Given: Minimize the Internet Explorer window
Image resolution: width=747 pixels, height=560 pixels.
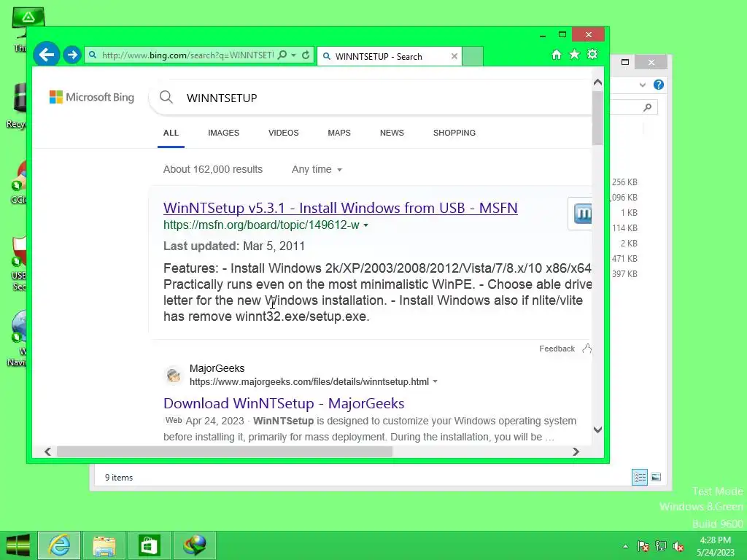Looking at the screenshot, I should [543, 35].
